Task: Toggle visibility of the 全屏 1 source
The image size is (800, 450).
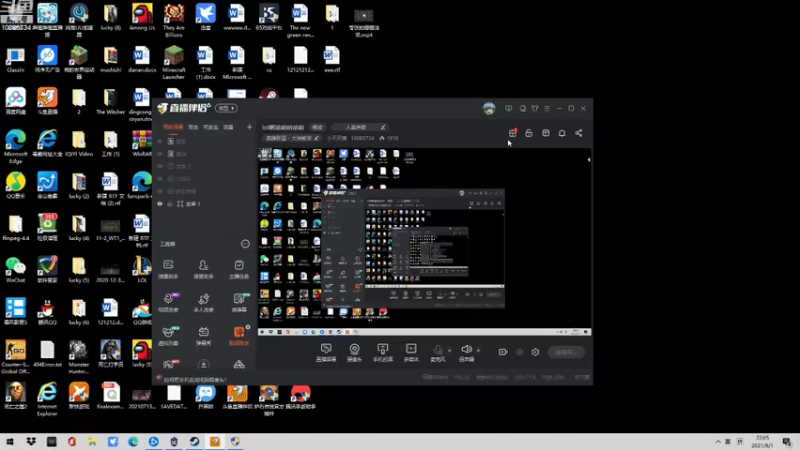Action: pyautogui.click(x=160, y=204)
